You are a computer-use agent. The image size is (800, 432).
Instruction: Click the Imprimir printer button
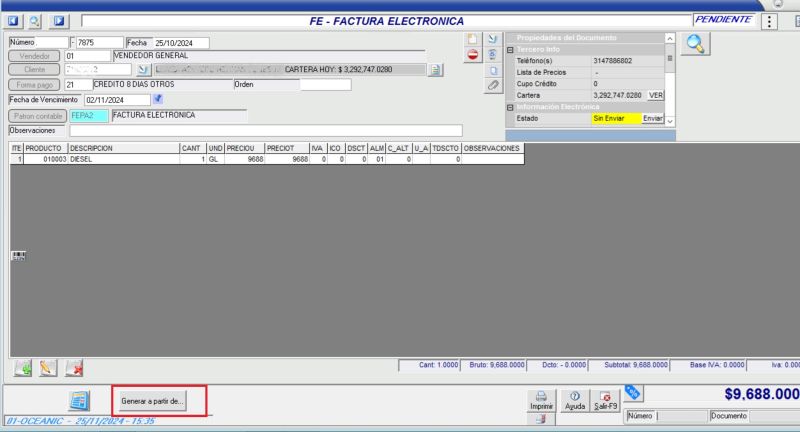point(541,402)
